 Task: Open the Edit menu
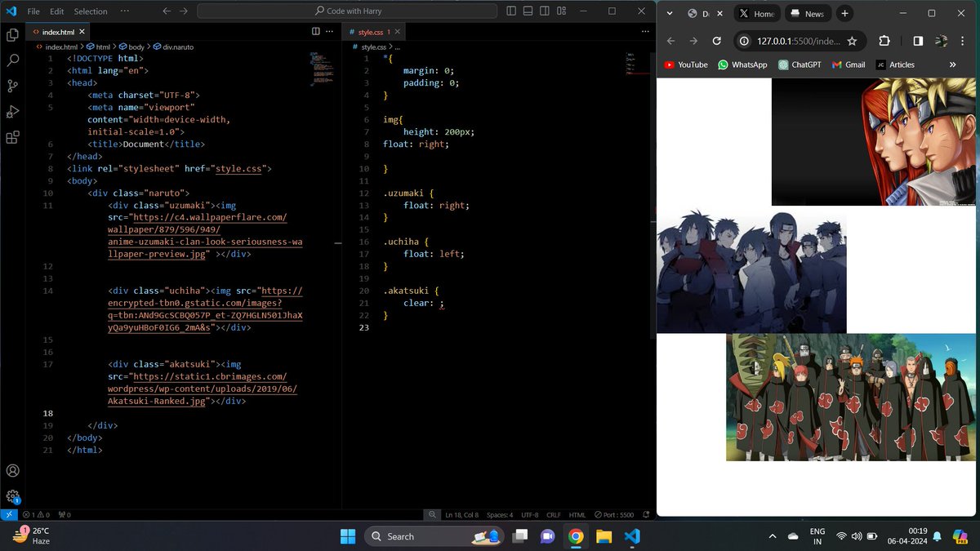point(56,11)
